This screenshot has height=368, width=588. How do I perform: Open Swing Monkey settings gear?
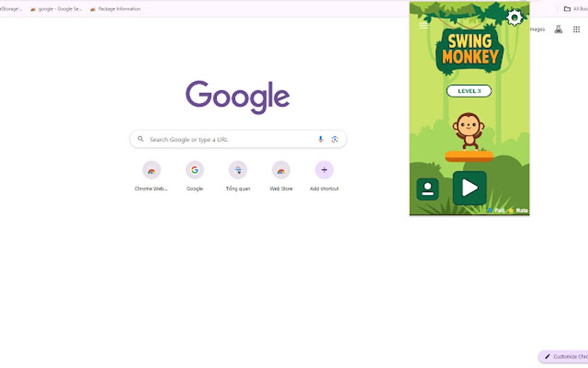(514, 18)
